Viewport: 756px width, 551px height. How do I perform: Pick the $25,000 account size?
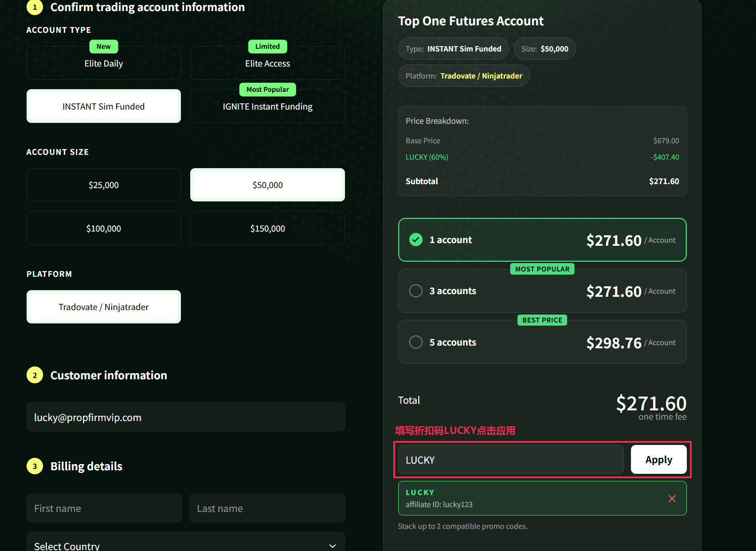pyautogui.click(x=104, y=185)
